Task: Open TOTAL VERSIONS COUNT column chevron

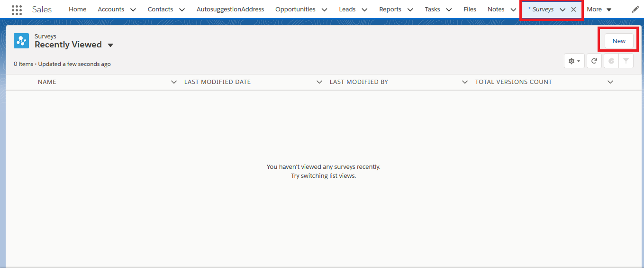Action: click(610, 82)
